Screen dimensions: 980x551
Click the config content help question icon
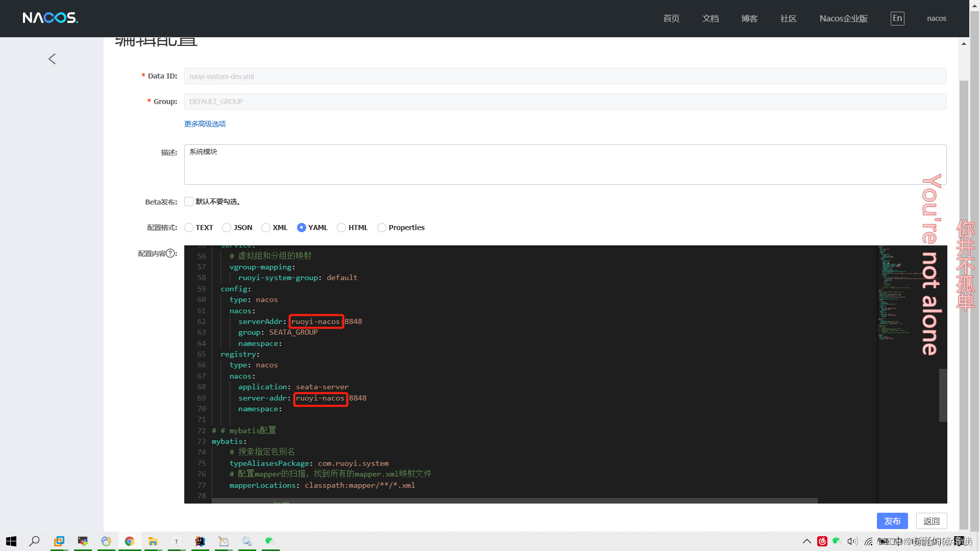coord(171,254)
